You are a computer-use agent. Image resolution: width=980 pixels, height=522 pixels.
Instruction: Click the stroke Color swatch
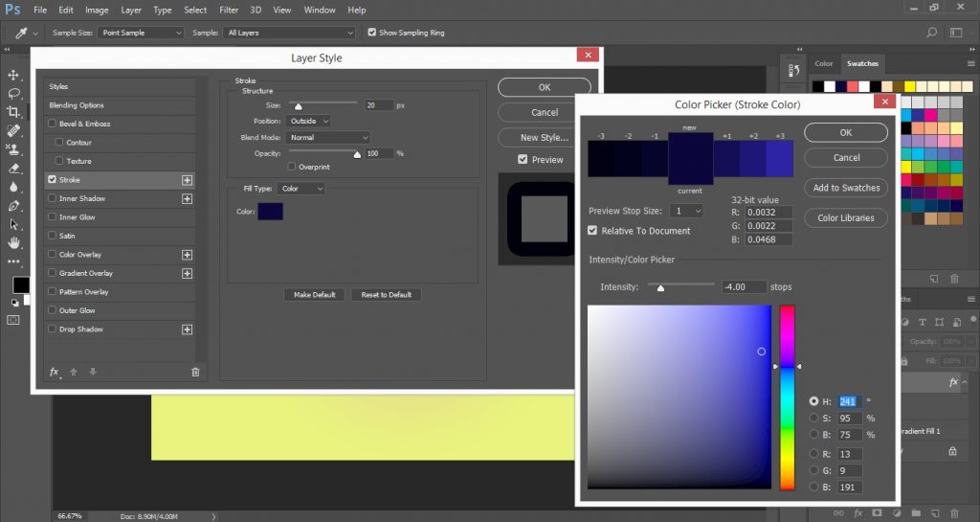click(270, 212)
